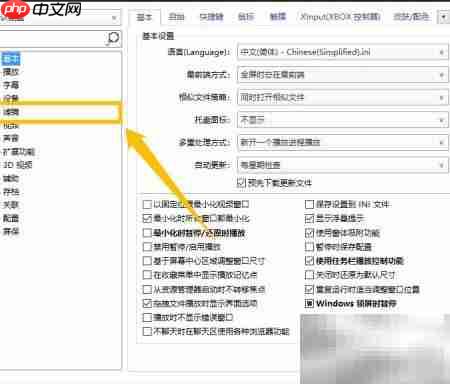Open the 最前端方式 dropdown

point(342,75)
